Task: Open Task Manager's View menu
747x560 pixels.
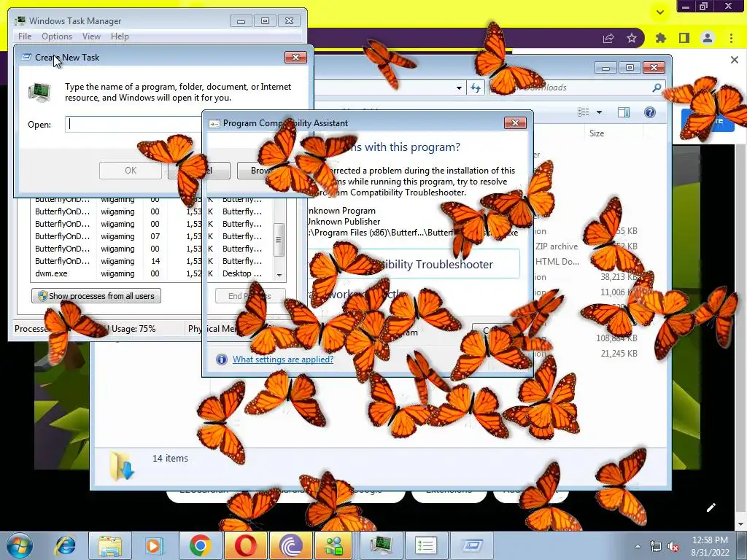Action: 91,36
